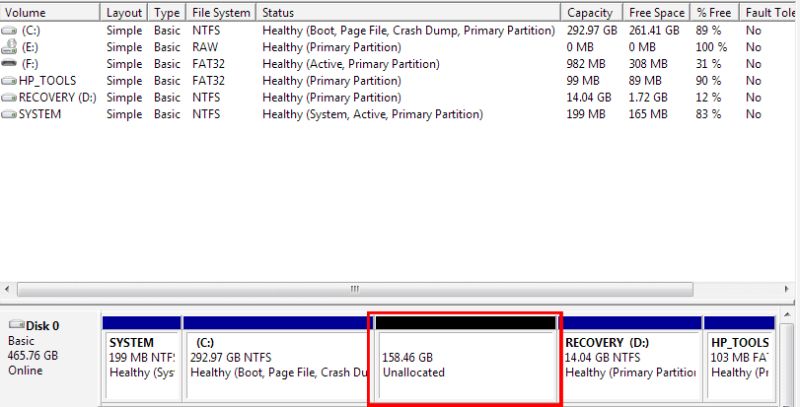The image size is (800, 407).
Task: Click the Fault Tolerance column header
Action: (769, 12)
